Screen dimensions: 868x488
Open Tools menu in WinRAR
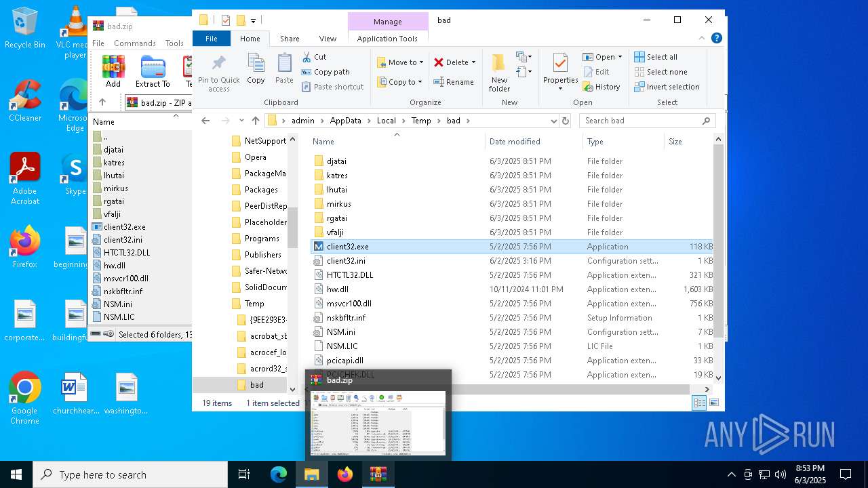pyautogui.click(x=174, y=43)
